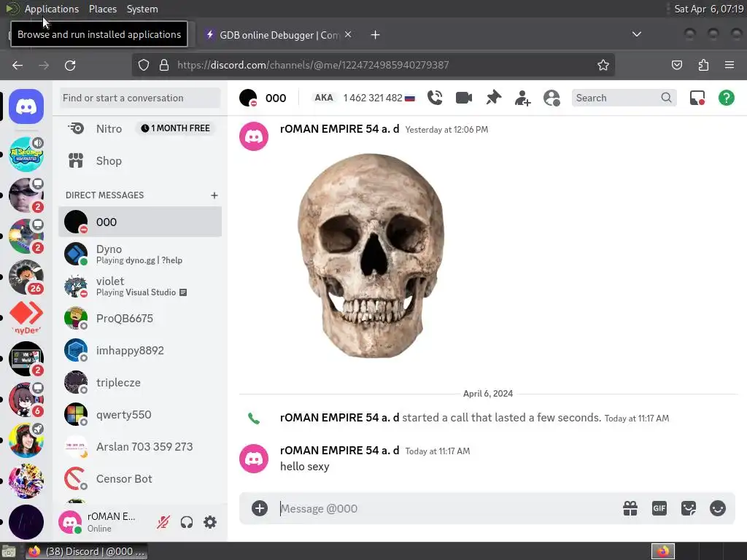
Task: Click the padlock site security icon
Action: pos(164,65)
